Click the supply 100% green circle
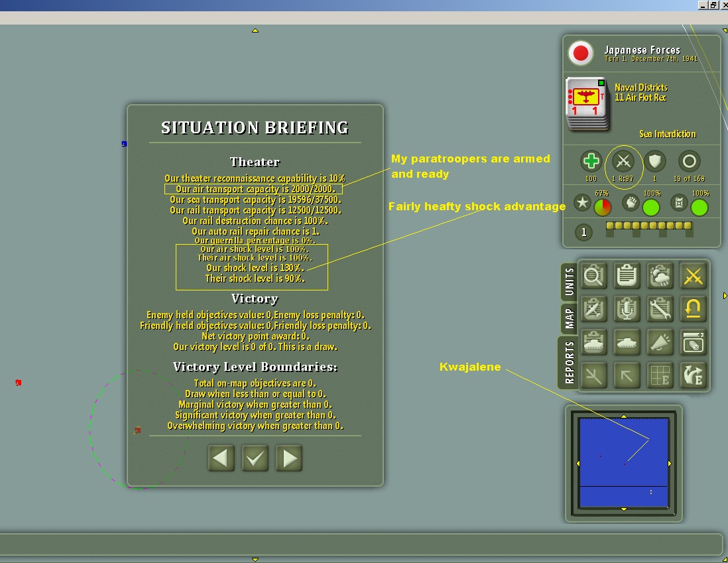 click(x=699, y=207)
